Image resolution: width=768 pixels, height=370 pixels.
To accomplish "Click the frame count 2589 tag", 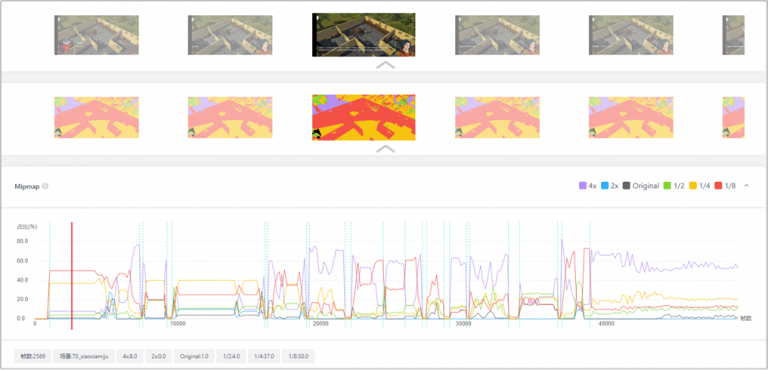I will (33, 356).
